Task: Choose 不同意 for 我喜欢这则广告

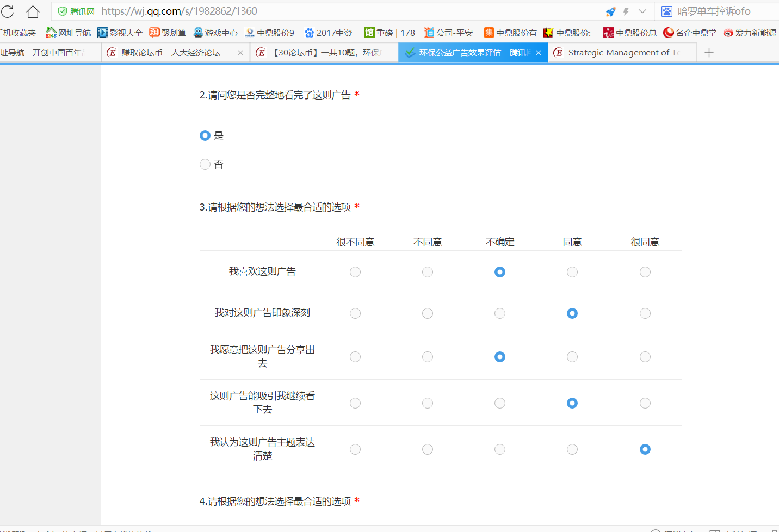Action: [x=428, y=272]
